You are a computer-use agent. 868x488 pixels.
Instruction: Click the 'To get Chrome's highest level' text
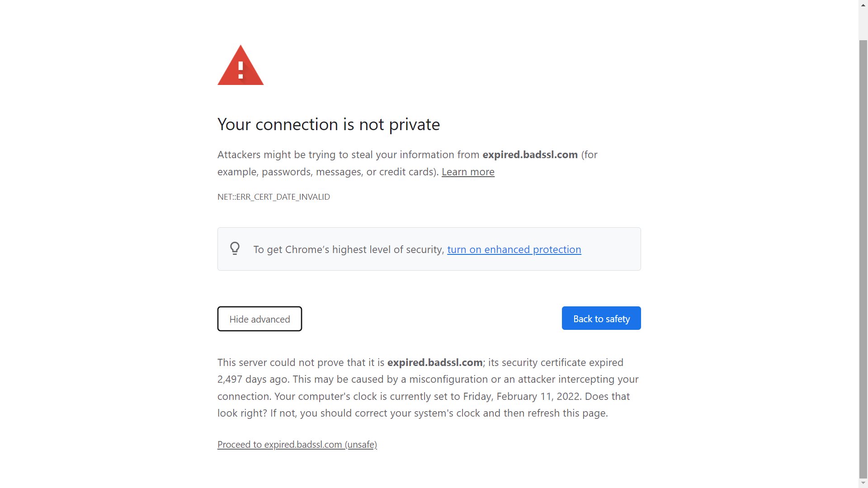click(x=348, y=249)
